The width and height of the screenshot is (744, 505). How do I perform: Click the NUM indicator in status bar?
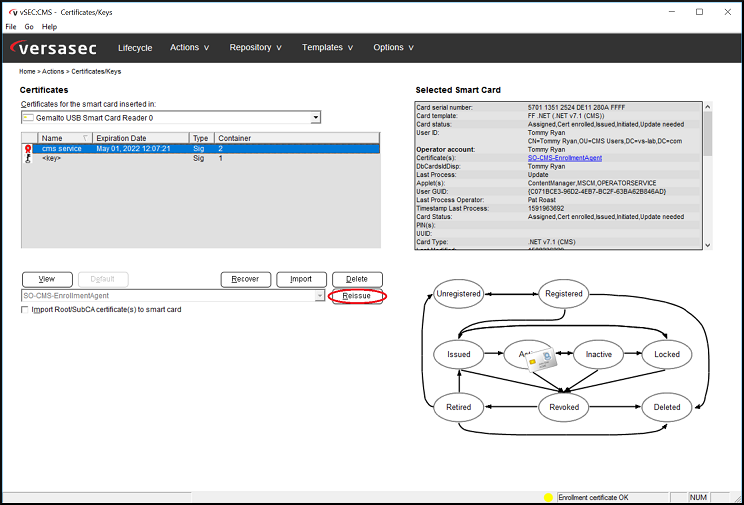(698, 497)
